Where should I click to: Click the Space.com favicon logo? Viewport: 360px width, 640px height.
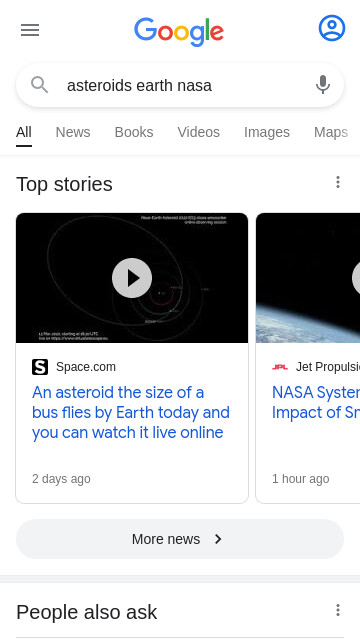(40, 367)
